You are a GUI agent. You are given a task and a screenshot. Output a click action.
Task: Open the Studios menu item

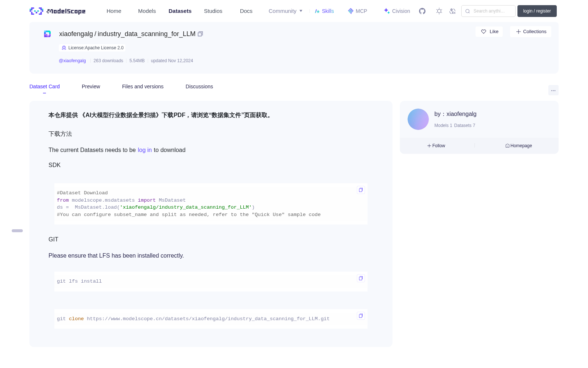pyautogui.click(x=213, y=11)
